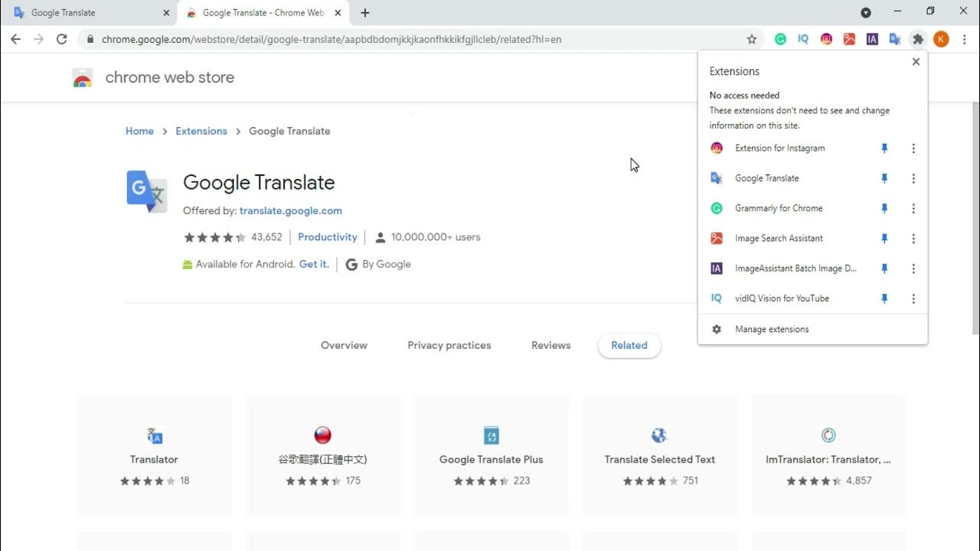Close the first Google Translate browser tab
Viewport: 980px width, 551px height.
[166, 13]
